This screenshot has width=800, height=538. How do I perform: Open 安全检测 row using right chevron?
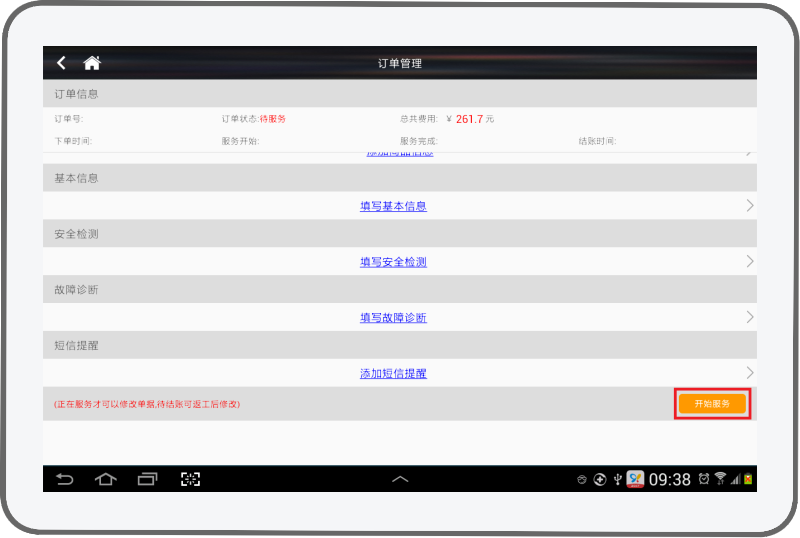[x=749, y=262]
